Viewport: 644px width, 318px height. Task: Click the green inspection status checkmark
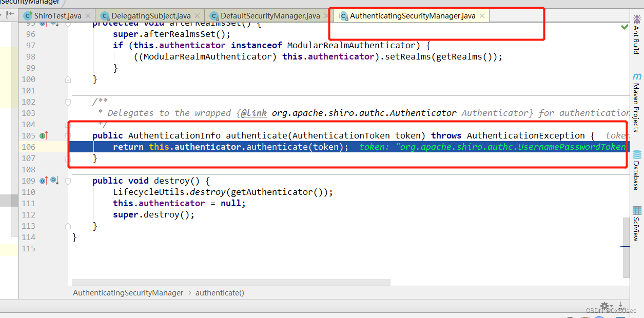pyautogui.click(x=625, y=26)
